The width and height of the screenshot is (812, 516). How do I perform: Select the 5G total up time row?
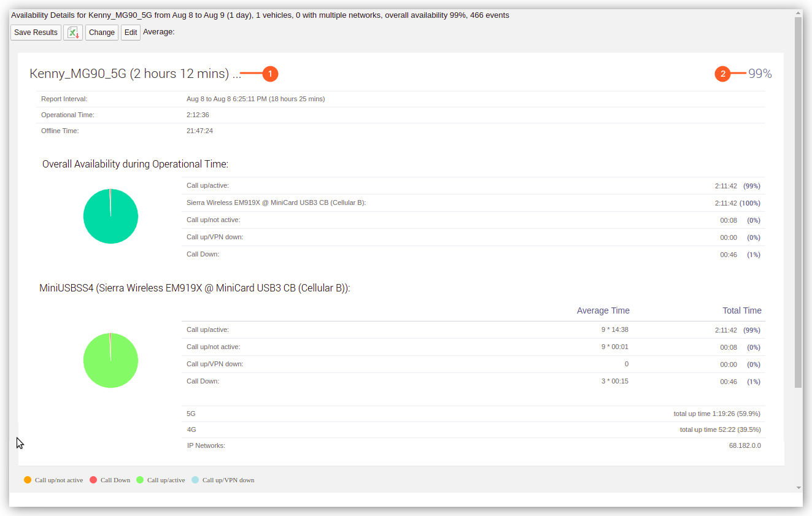point(474,414)
